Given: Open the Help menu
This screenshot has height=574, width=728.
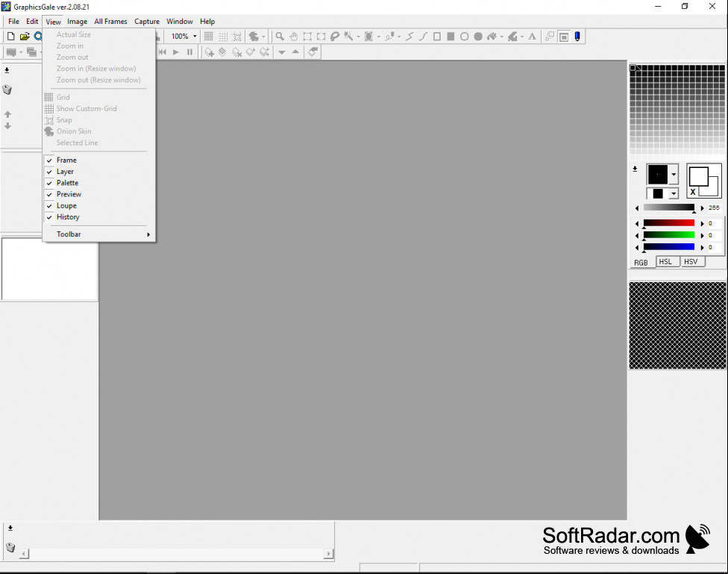Looking at the screenshot, I should (207, 22).
